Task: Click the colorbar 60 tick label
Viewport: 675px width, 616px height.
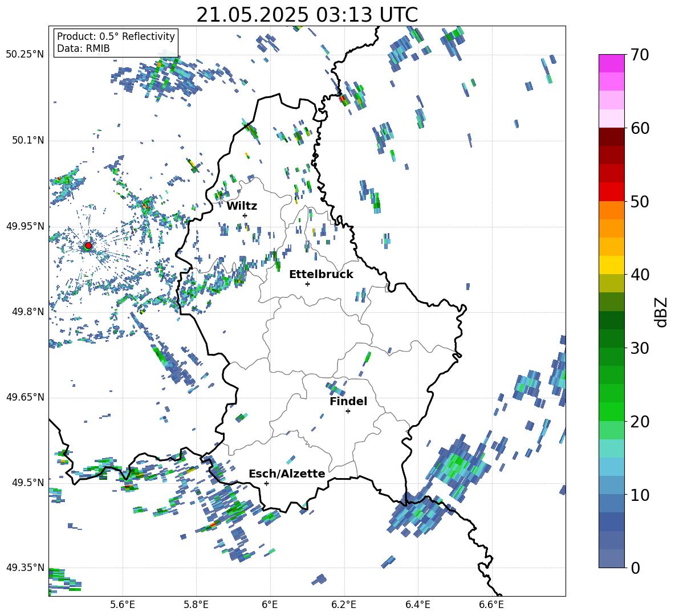Action: coord(640,128)
